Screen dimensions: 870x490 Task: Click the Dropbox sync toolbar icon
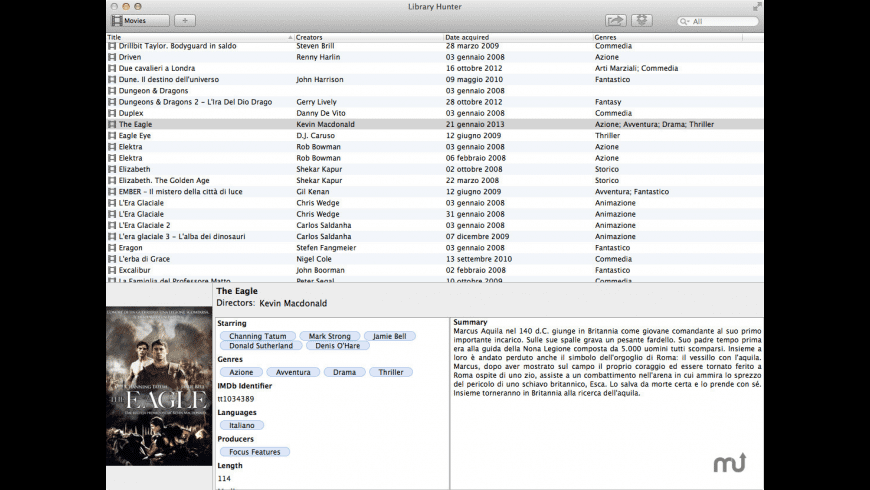click(642, 21)
